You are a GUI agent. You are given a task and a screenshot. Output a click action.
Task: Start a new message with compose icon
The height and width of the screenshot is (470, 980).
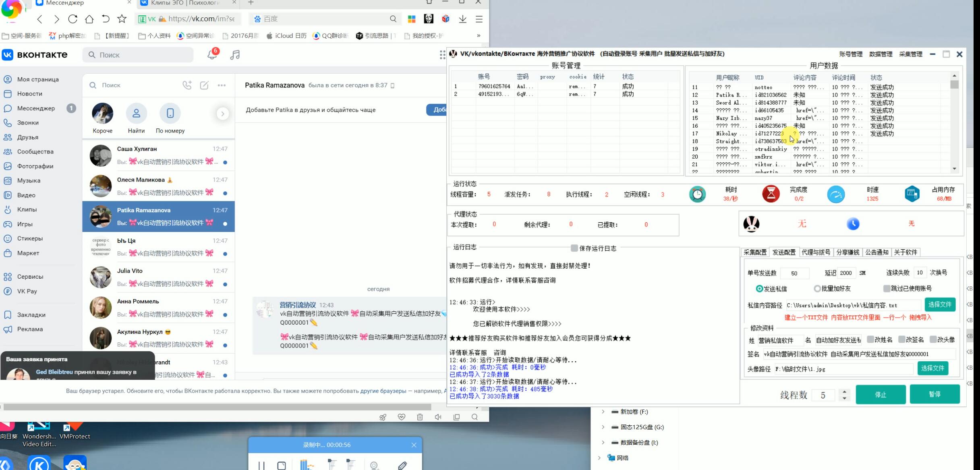tap(204, 85)
